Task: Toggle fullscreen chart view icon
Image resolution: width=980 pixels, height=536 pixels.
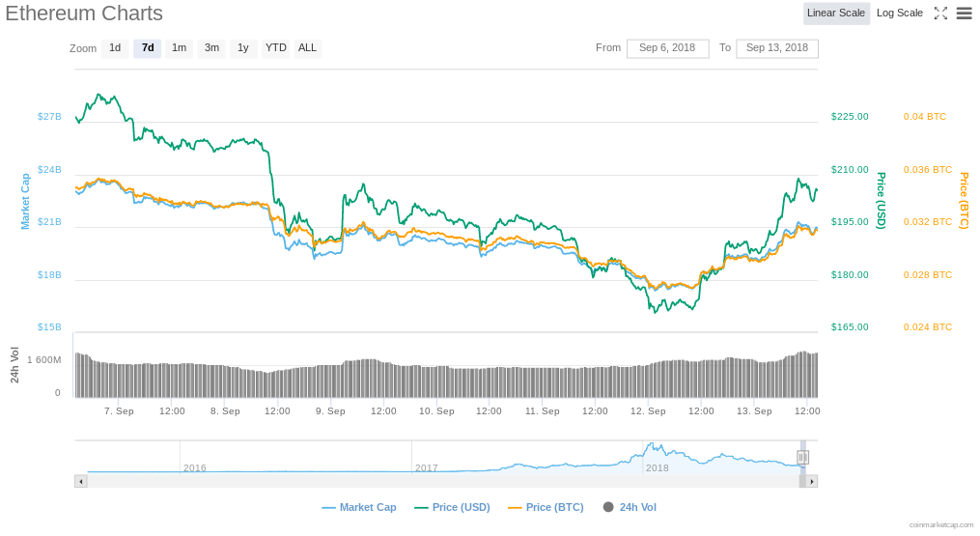Action: (940, 14)
